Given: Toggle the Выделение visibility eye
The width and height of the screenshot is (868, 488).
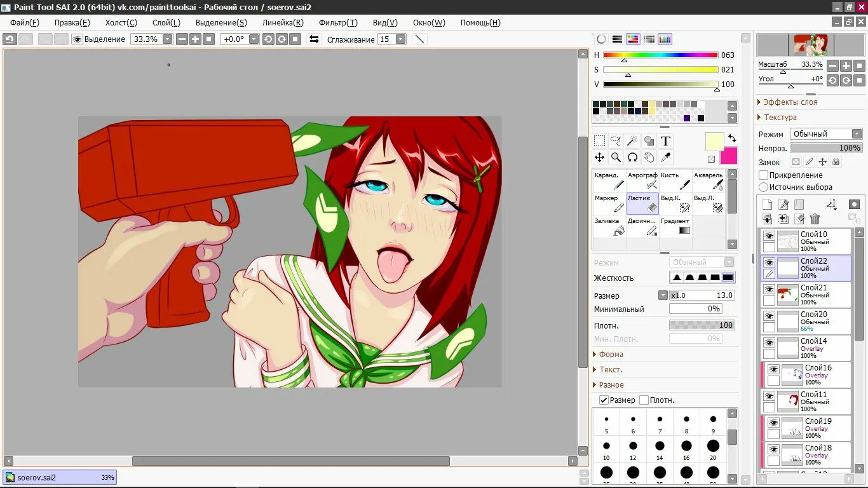Looking at the screenshot, I should pos(78,39).
